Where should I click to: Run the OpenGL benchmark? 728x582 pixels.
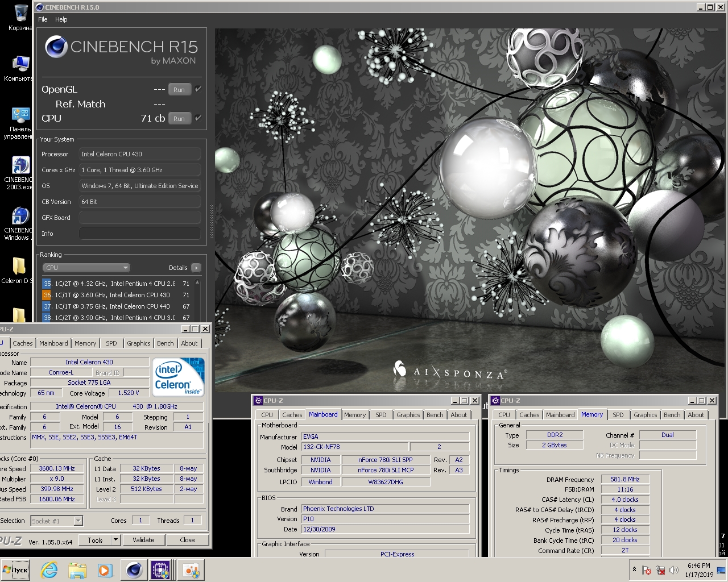pyautogui.click(x=179, y=90)
